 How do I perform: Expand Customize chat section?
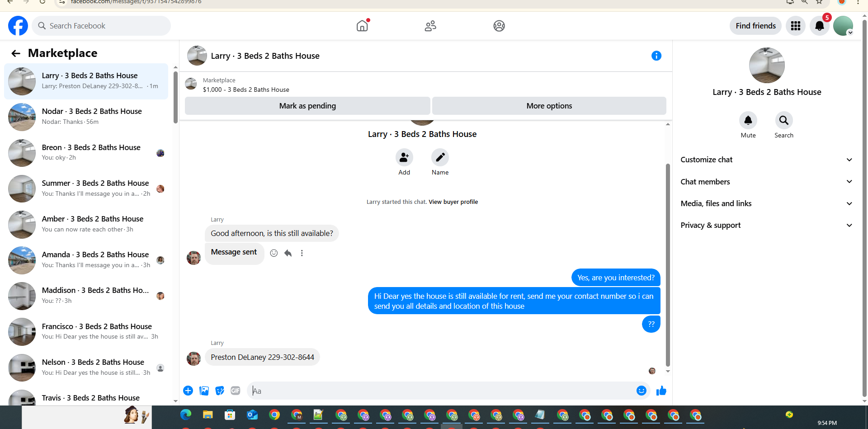coord(767,160)
